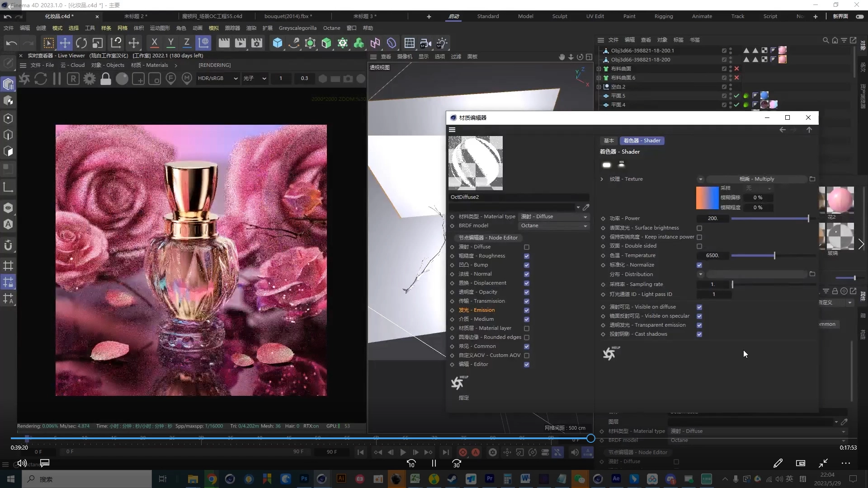Viewport: 868px width, 488px height.
Task: Click the OctDiffuse2 material preview thumbnail
Action: [475, 163]
